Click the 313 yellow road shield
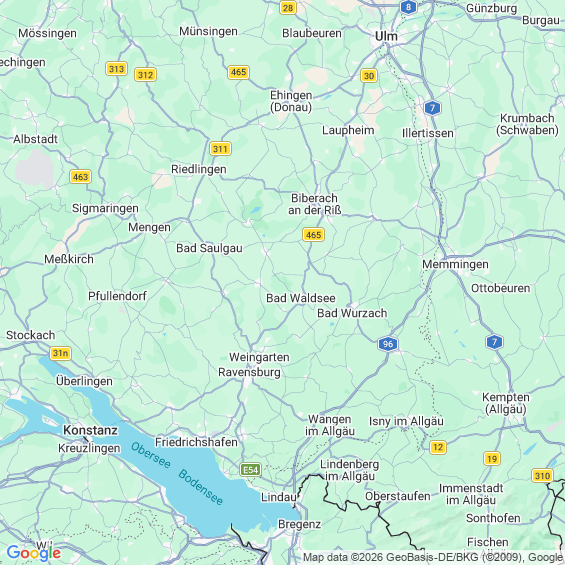The image size is (565, 565). [116, 68]
